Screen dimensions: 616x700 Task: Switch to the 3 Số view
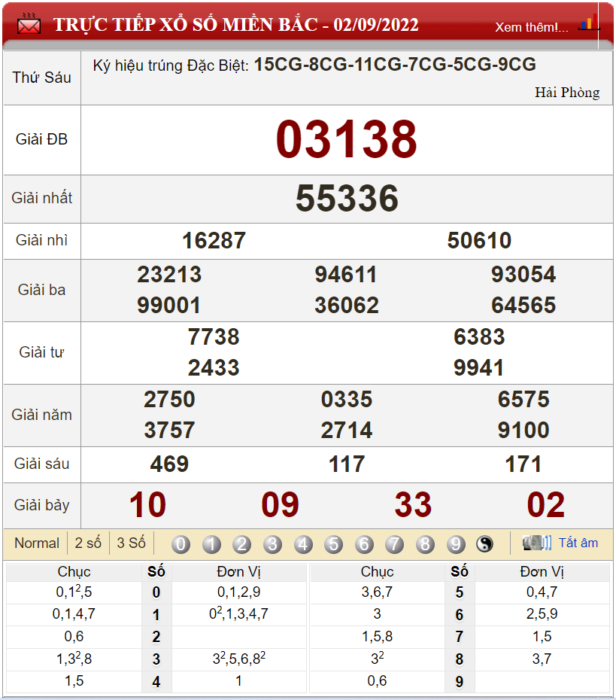pos(131,543)
